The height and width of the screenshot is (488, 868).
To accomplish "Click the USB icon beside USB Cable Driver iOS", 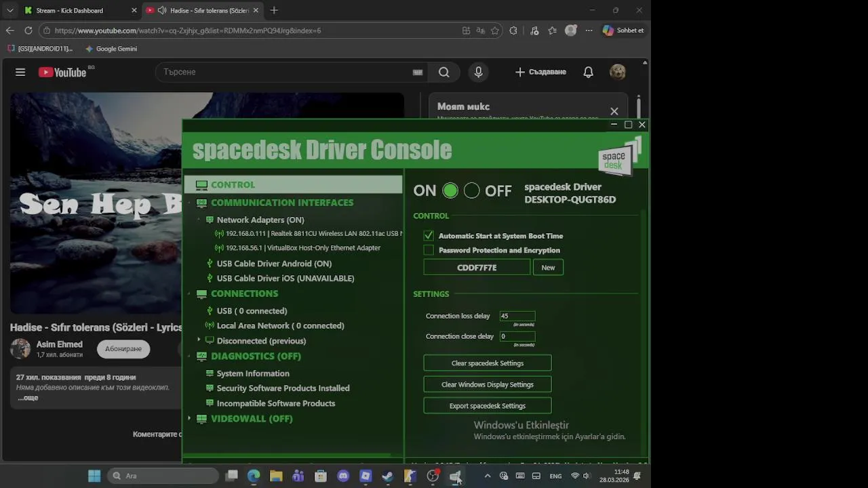I will (210, 279).
